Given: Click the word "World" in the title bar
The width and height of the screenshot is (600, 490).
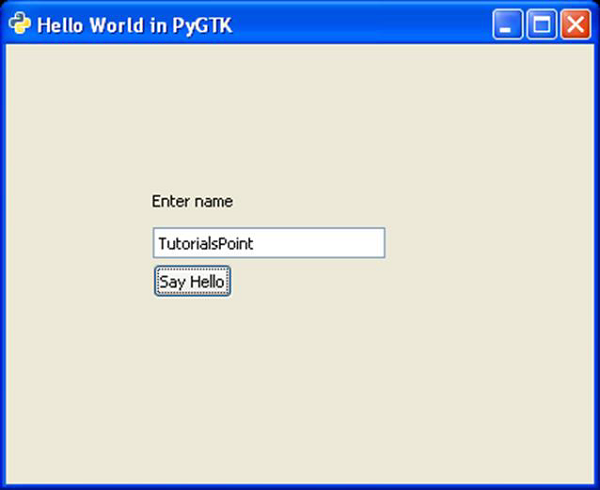Looking at the screenshot, I should [x=114, y=25].
